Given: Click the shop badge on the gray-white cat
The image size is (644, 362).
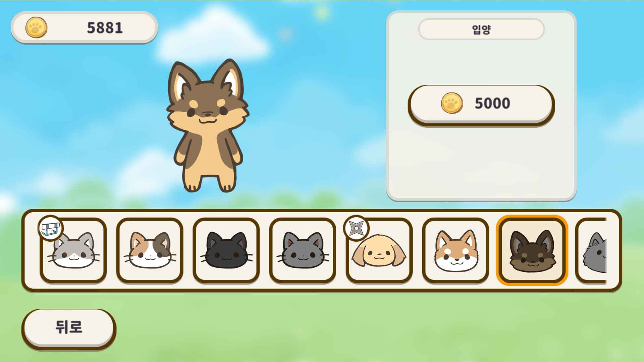Looking at the screenshot, I should 51,228.
